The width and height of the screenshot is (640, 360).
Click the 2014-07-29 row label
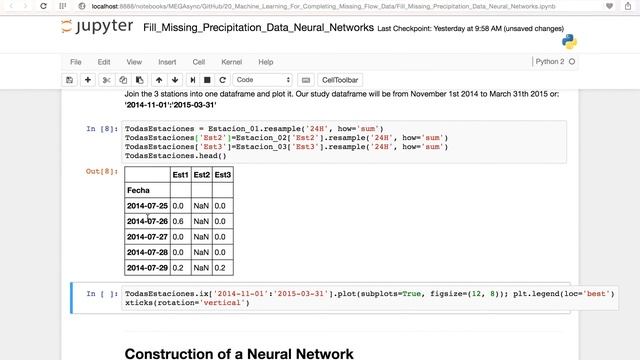[x=147, y=268]
